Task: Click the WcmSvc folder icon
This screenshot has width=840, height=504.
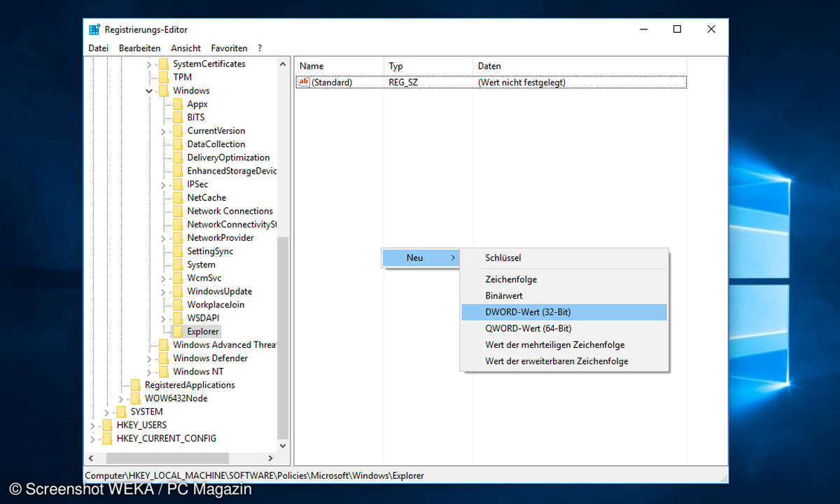Action: tap(178, 278)
